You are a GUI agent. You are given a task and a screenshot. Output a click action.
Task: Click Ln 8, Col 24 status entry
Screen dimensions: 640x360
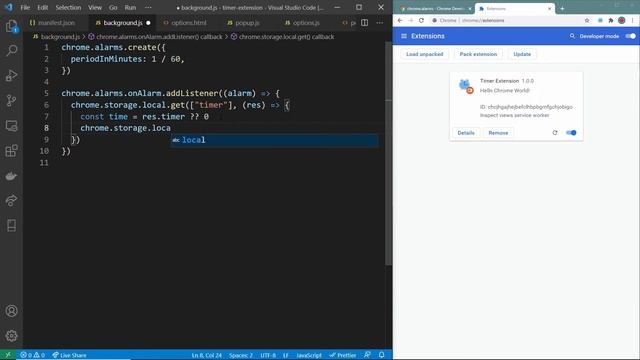coord(207,355)
